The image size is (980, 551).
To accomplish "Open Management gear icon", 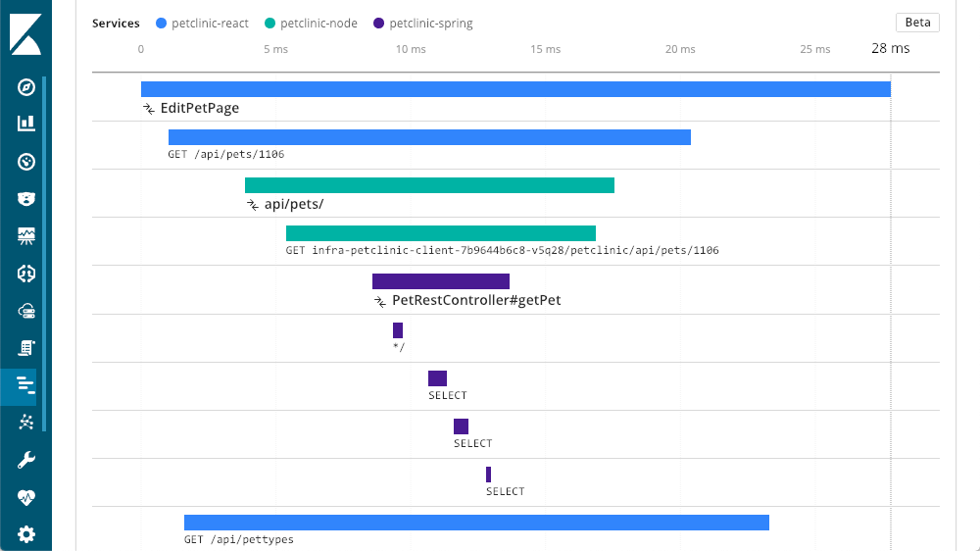I will pos(25,534).
